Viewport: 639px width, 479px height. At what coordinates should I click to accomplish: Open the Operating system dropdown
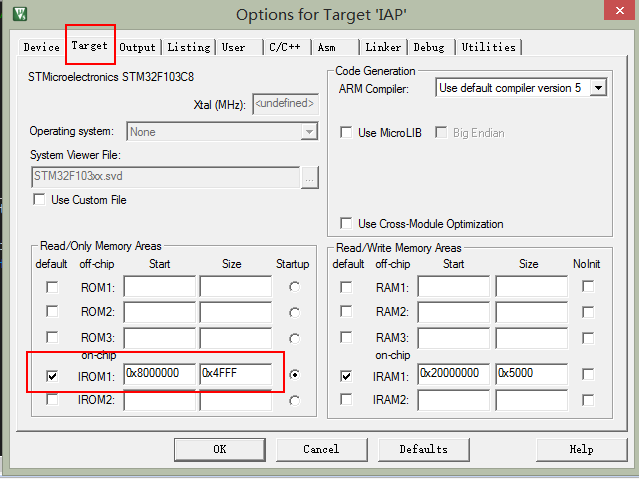coord(222,132)
